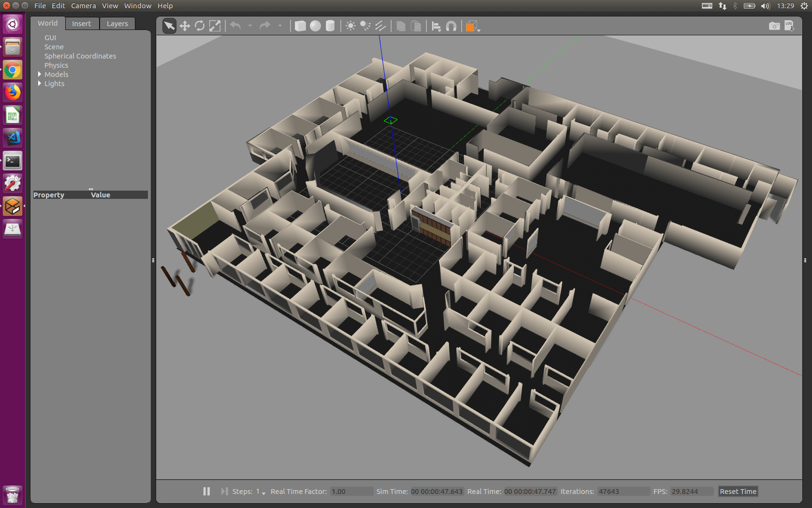Click the Redo arrow in toolbar
Image resolution: width=812 pixels, height=508 pixels.
265,26
